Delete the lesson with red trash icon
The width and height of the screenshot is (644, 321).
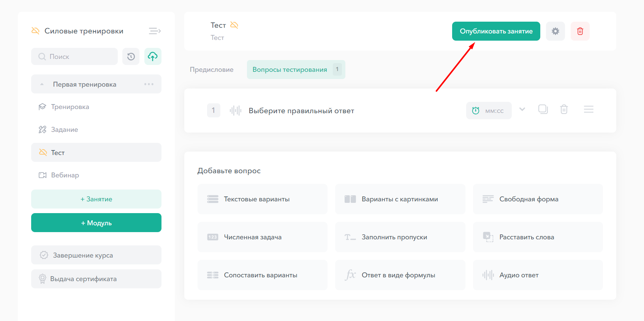(580, 31)
